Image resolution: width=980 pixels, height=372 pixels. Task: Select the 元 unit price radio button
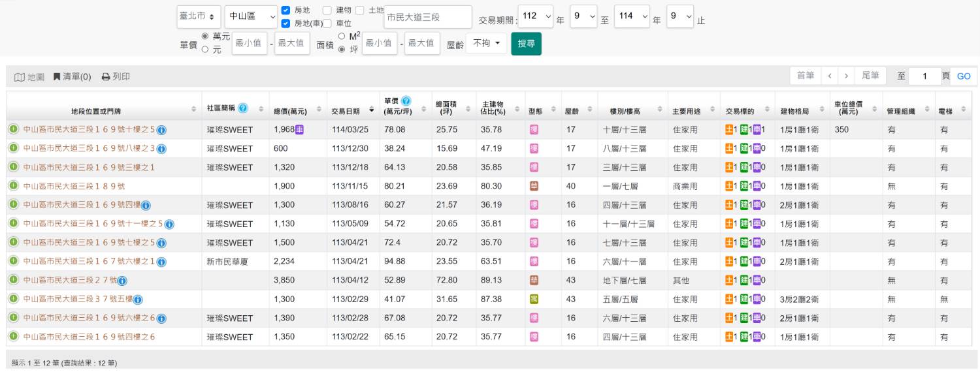(x=205, y=49)
